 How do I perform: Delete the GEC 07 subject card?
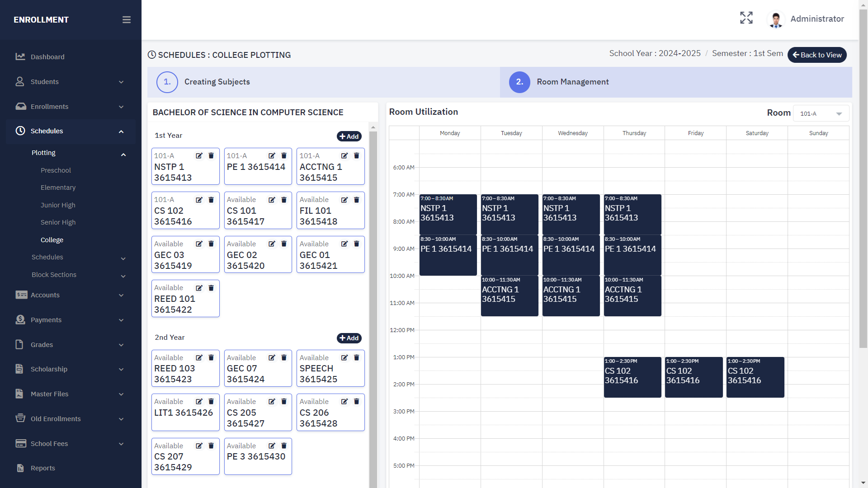tap(284, 358)
